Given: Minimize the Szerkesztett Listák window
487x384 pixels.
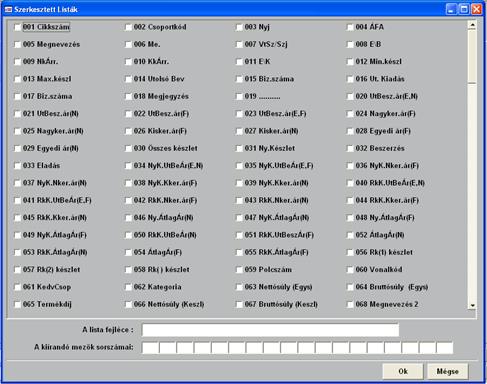Looking at the screenshot, I should pyautogui.click(x=451, y=9).
